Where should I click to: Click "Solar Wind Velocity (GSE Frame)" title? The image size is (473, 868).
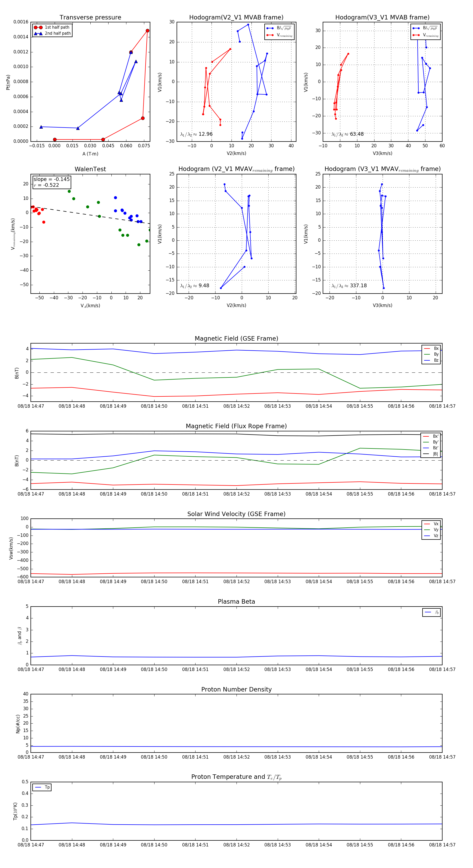236,514
